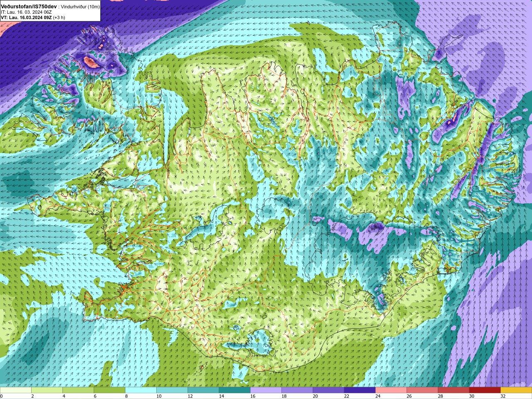Viewport: 532px width, 399px height.
Task: Click the 24–26 light pink legend swatch
Action: pos(391,390)
